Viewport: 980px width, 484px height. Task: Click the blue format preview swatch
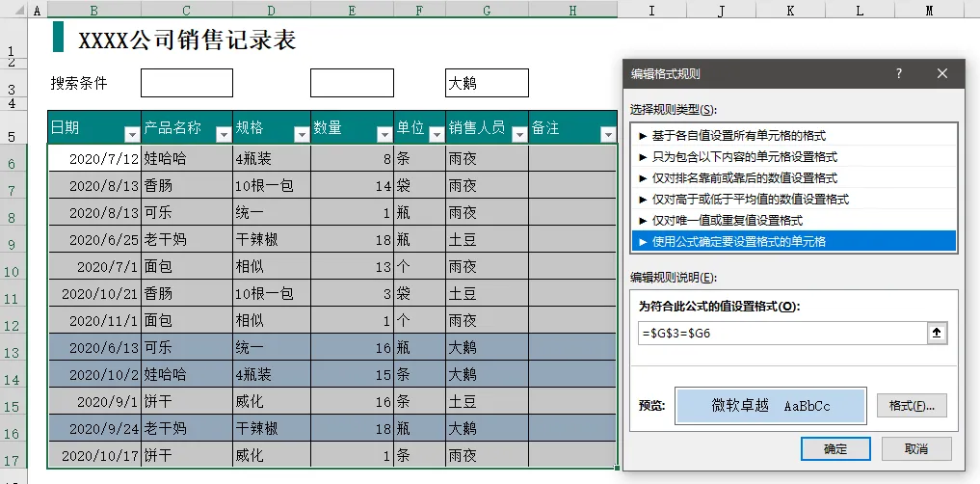pyautogui.click(x=771, y=406)
